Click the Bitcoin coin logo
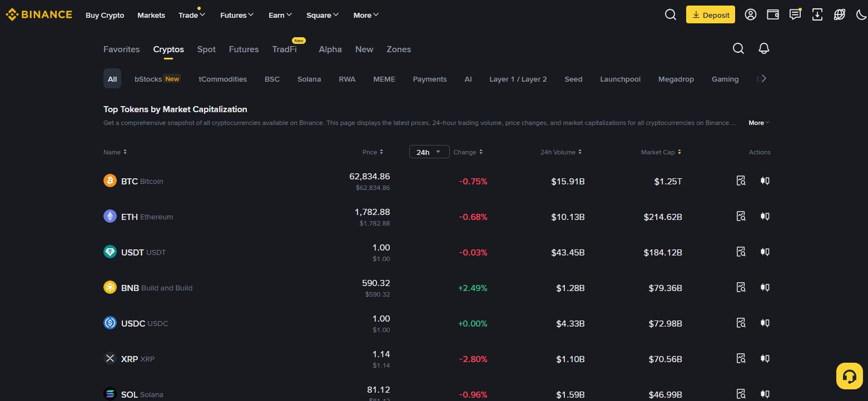The image size is (868, 401). (110, 181)
